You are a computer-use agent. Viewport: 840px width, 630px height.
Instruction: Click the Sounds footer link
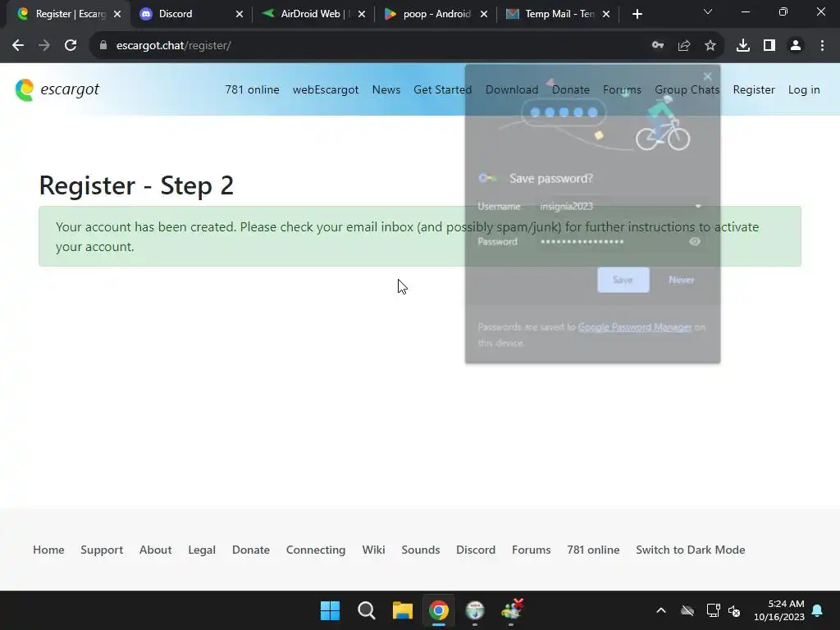421,550
